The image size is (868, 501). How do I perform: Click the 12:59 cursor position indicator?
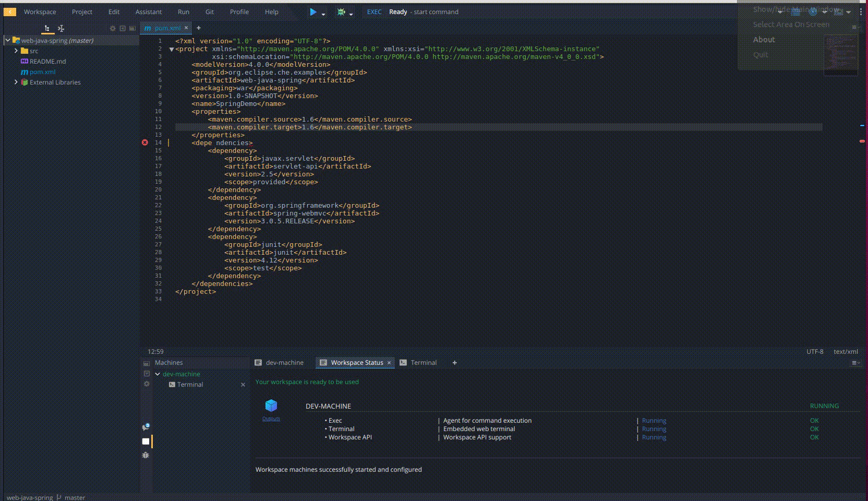(155, 351)
